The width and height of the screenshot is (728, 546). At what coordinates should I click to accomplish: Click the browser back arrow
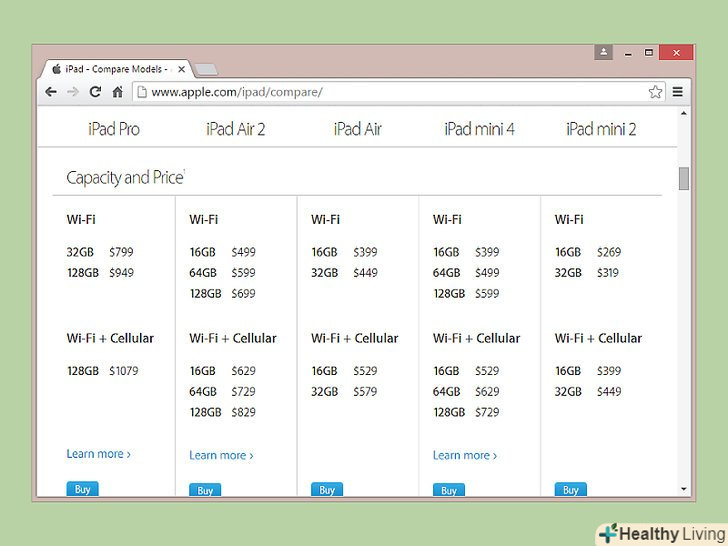click(x=51, y=92)
